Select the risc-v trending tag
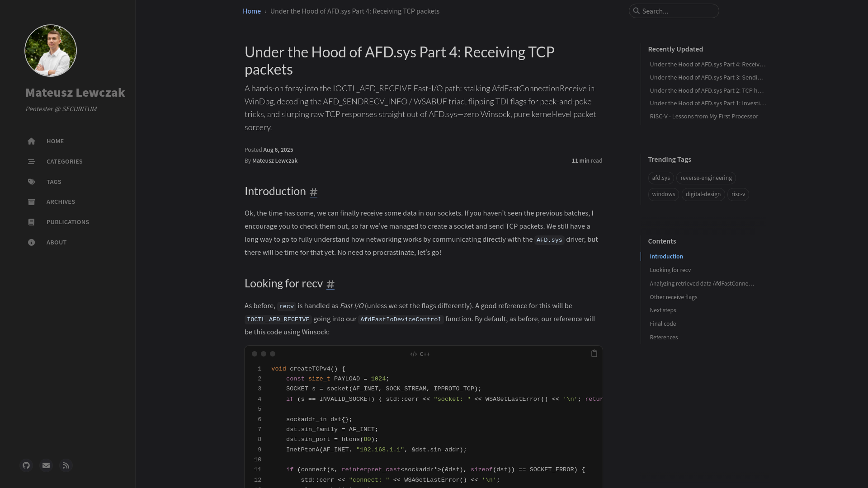 click(x=738, y=194)
